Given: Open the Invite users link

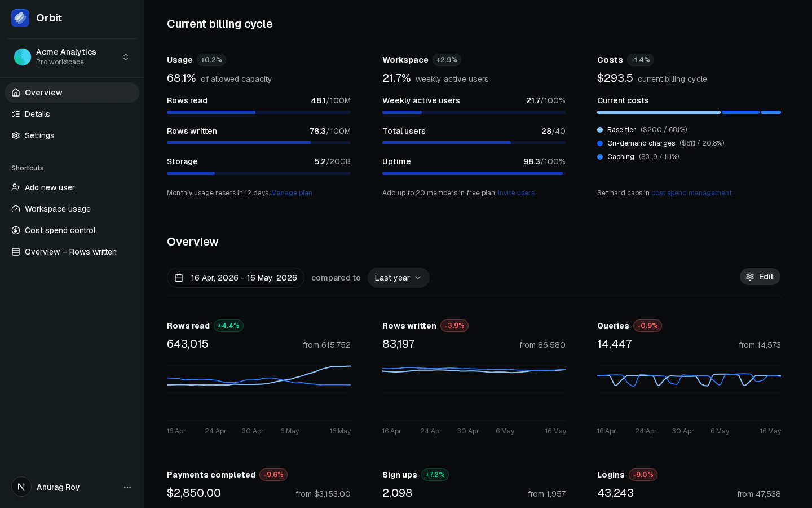Looking at the screenshot, I should [x=517, y=193].
